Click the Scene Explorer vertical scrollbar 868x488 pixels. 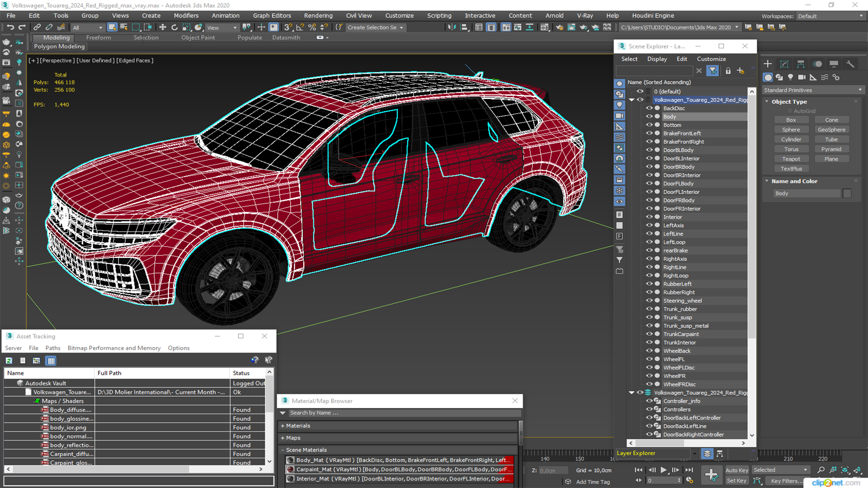752,216
